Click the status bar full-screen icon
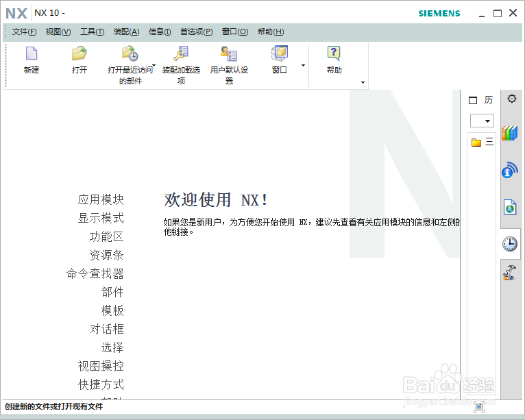Screen dimensions: 525x420 [x=479, y=407]
